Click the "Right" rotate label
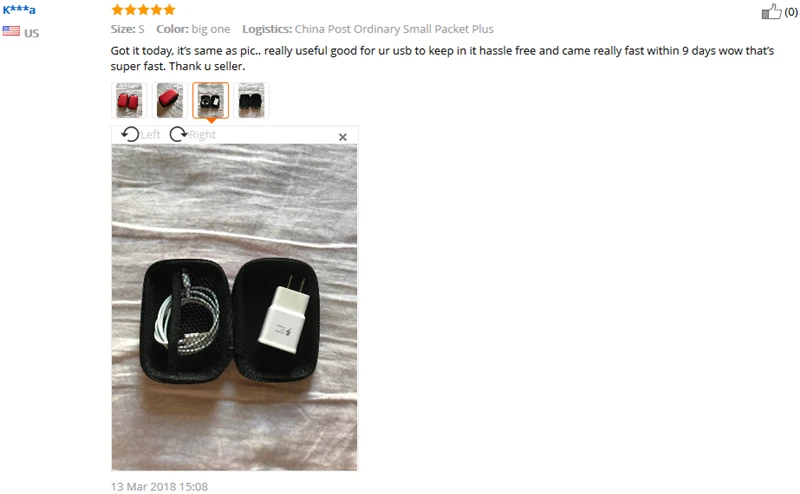This screenshot has width=800, height=494. pos(203,135)
